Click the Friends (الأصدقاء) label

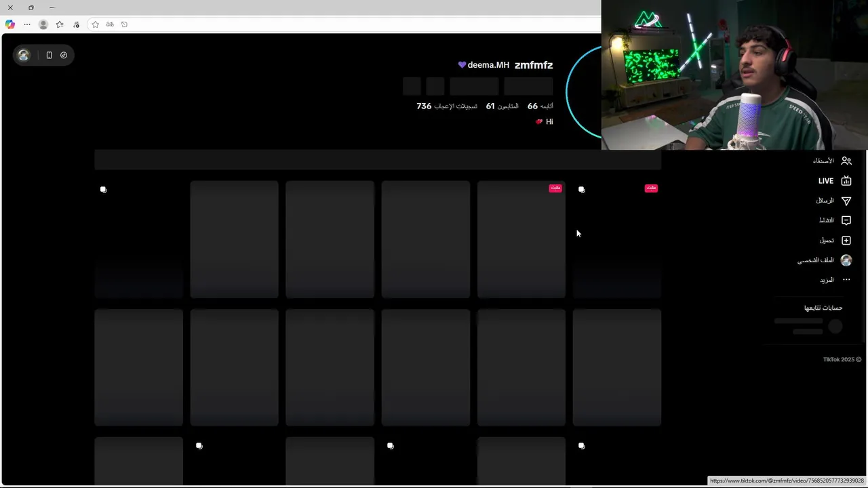[823, 161]
